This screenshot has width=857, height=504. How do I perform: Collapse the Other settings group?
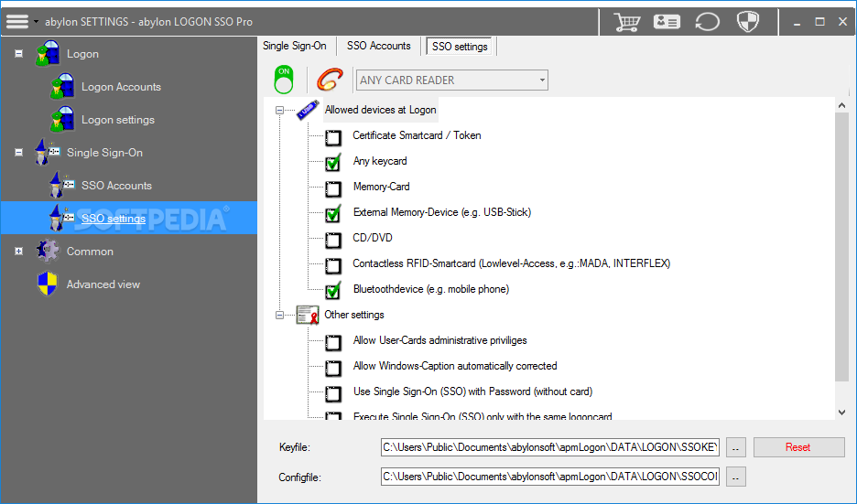pyautogui.click(x=280, y=315)
